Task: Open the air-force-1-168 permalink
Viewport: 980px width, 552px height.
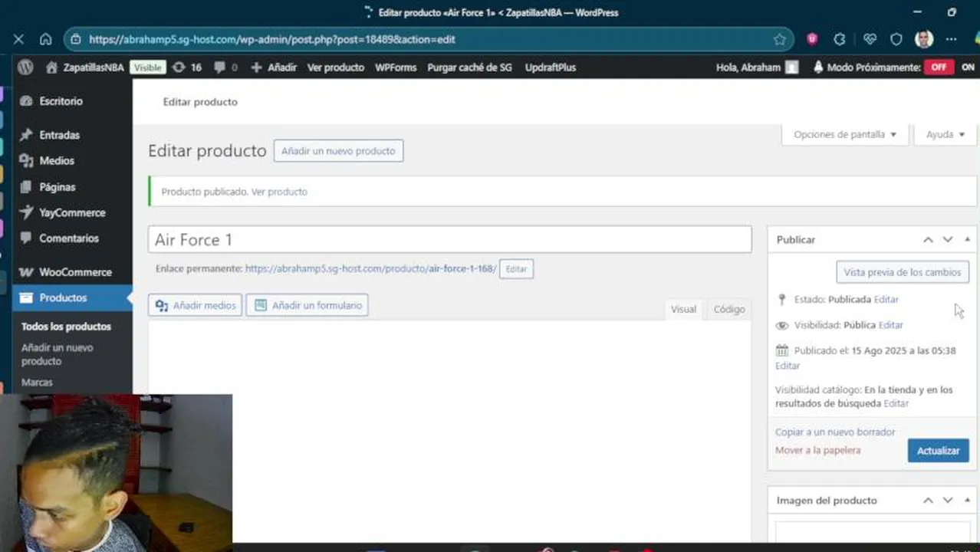Action: tap(371, 269)
